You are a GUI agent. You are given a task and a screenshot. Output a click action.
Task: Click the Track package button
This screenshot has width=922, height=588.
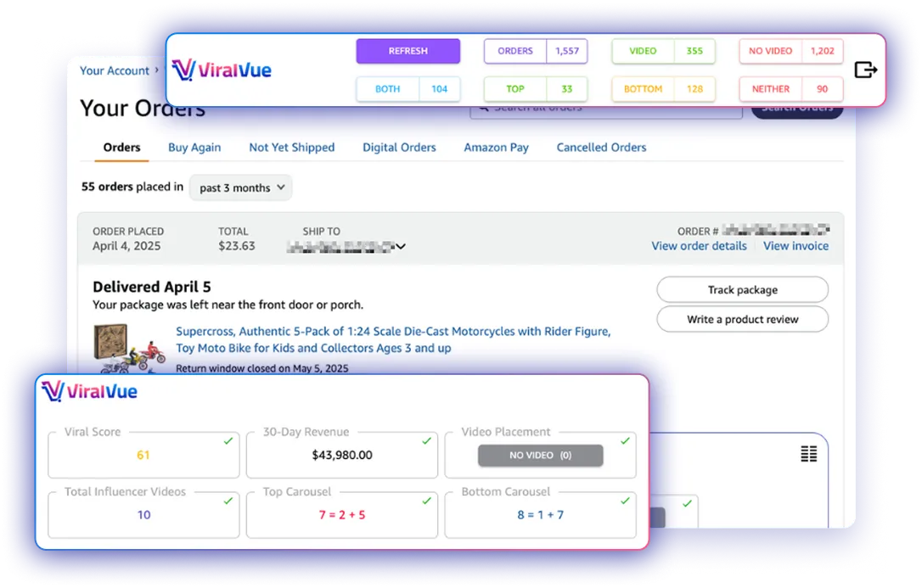point(742,289)
